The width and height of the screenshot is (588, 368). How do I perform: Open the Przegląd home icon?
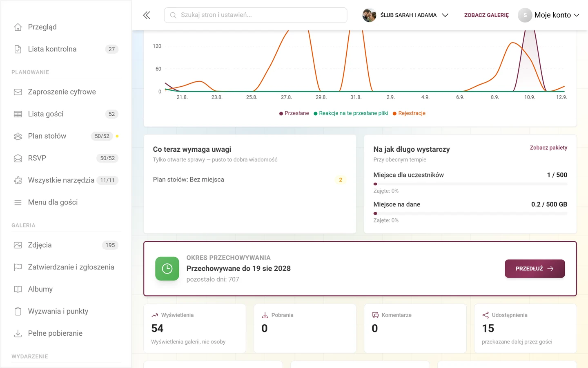pos(18,27)
